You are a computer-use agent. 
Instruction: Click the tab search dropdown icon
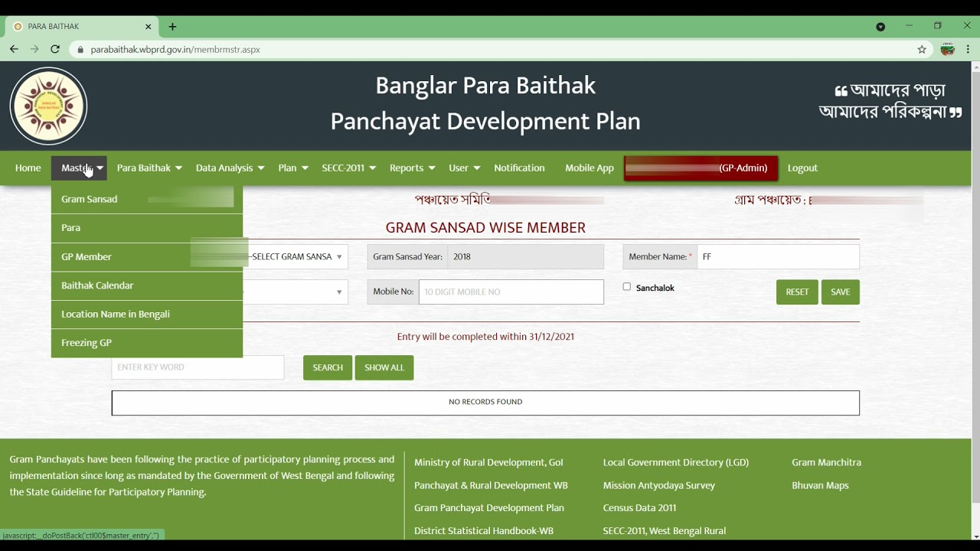880,27
